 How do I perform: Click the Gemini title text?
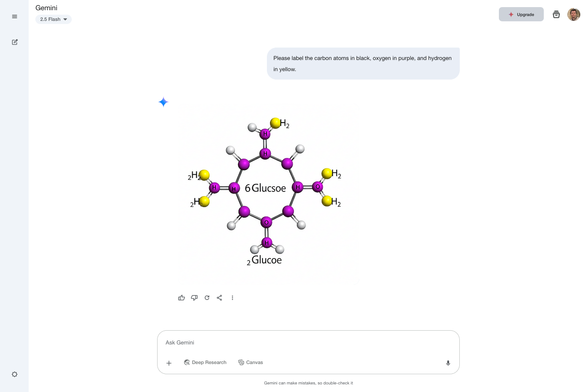point(46,8)
